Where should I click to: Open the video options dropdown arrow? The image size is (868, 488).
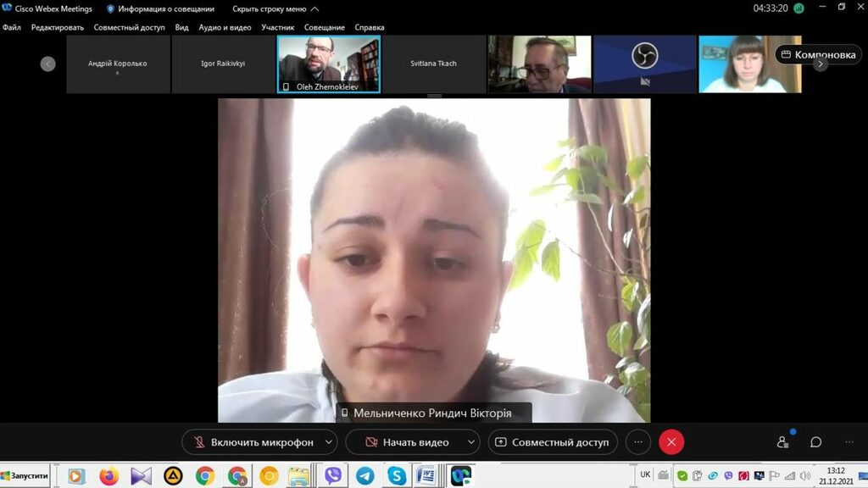pyautogui.click(x=470, y=442)
